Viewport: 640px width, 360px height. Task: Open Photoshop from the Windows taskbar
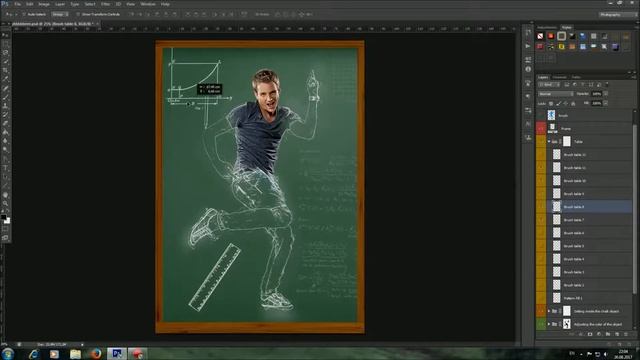(x=117, y=353)
